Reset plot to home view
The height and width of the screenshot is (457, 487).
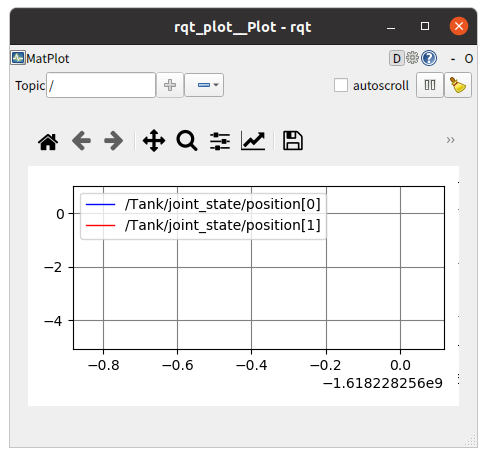tap(48, 141)
